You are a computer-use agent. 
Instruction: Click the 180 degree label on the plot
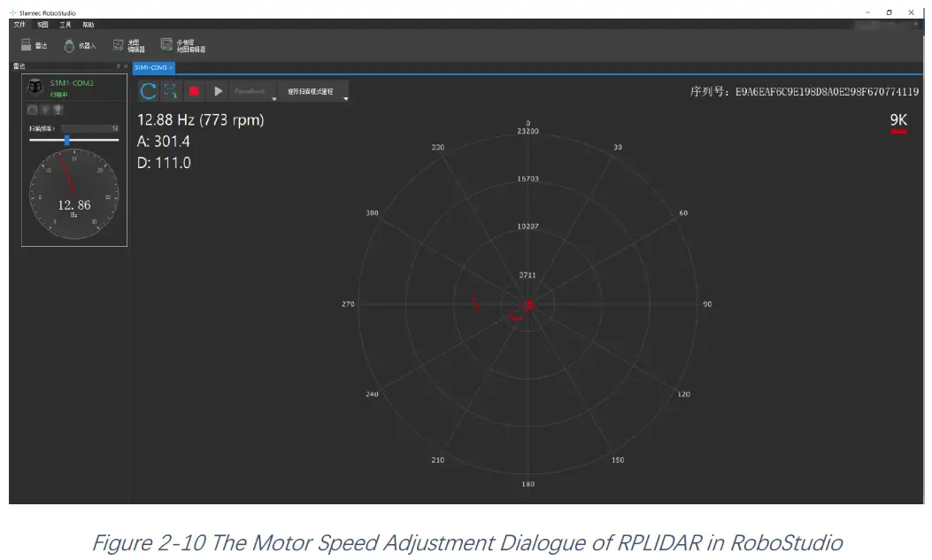click(x=528, y=484)
